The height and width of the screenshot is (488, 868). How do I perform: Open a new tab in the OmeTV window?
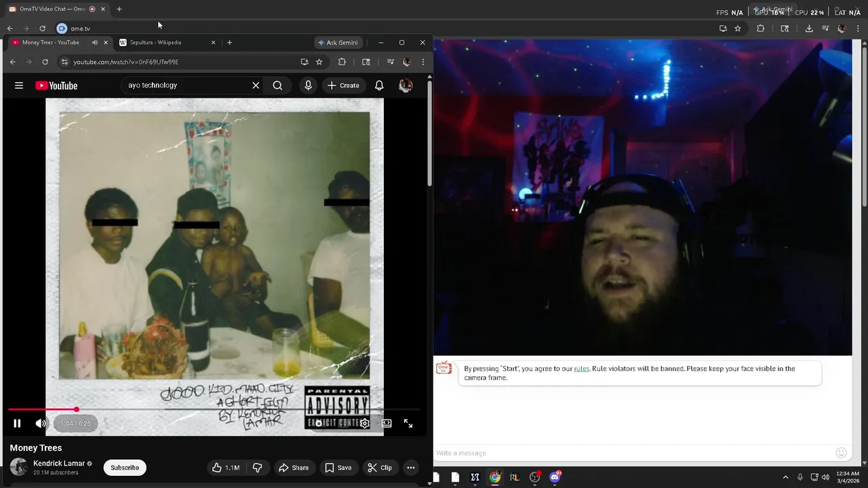point(119,9)
